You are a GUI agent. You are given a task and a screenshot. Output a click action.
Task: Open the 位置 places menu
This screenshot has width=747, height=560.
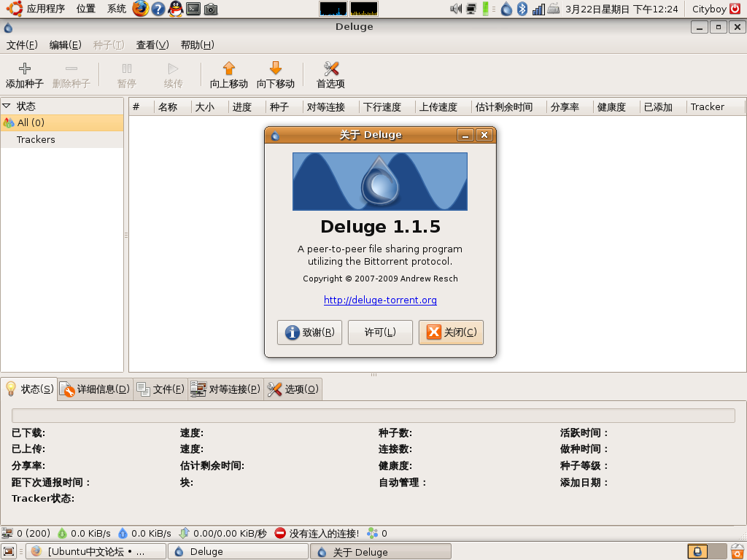point(86,9)
